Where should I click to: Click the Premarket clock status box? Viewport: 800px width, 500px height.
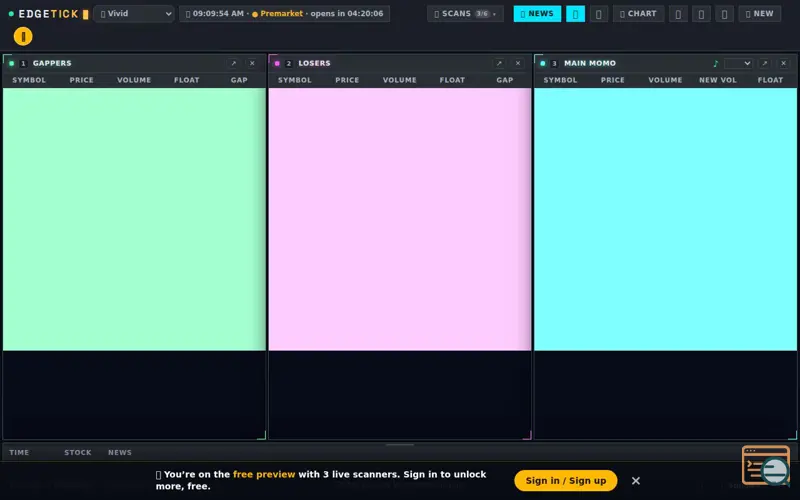point(284,14)
